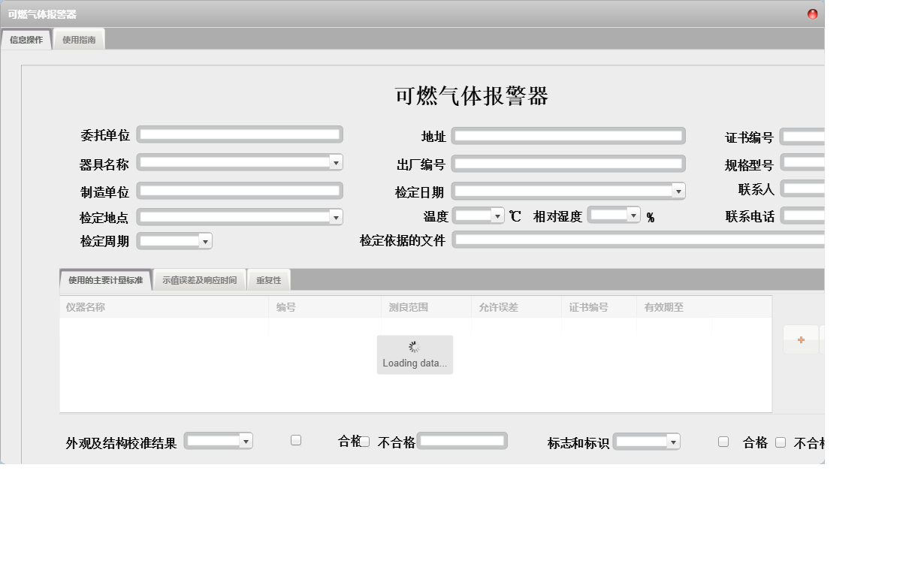924x576 pixels.
Task: Click the orange plus add-row button
Action: click(x=801, y=340)
